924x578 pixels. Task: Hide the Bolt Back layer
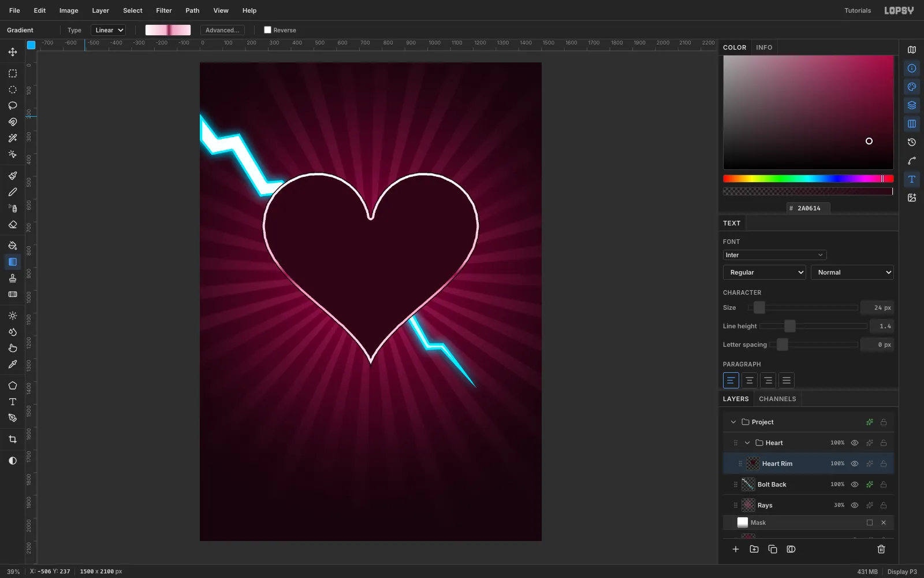855,484
